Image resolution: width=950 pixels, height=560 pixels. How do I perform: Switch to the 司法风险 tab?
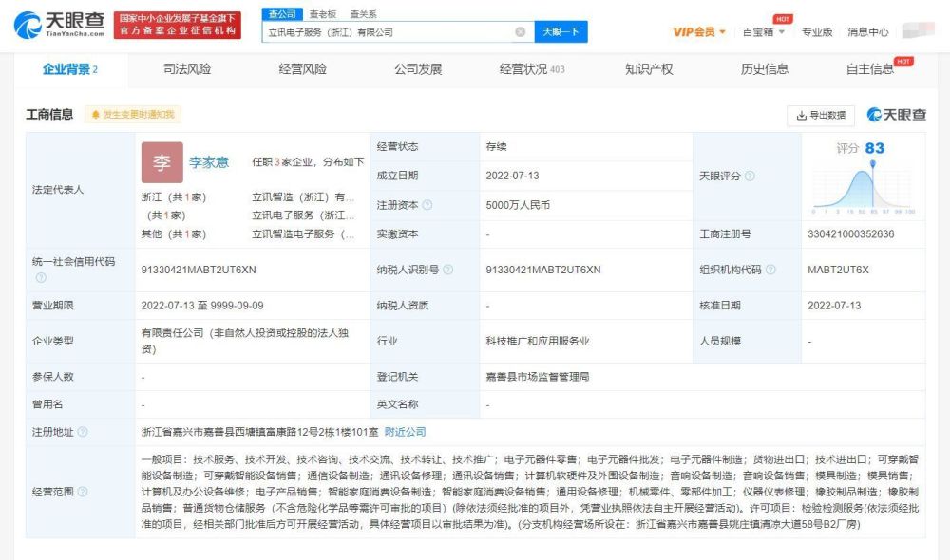pos(187,69)
